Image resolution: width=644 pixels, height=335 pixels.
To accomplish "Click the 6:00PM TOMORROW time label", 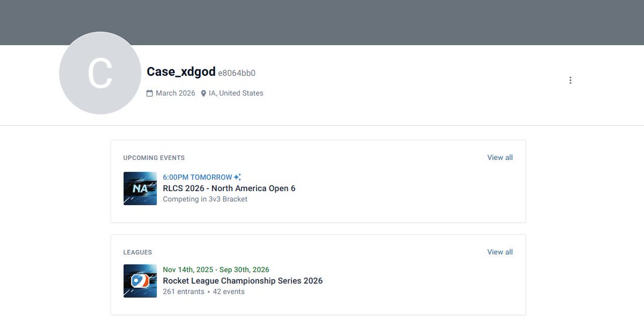I will tap(197, 177).
